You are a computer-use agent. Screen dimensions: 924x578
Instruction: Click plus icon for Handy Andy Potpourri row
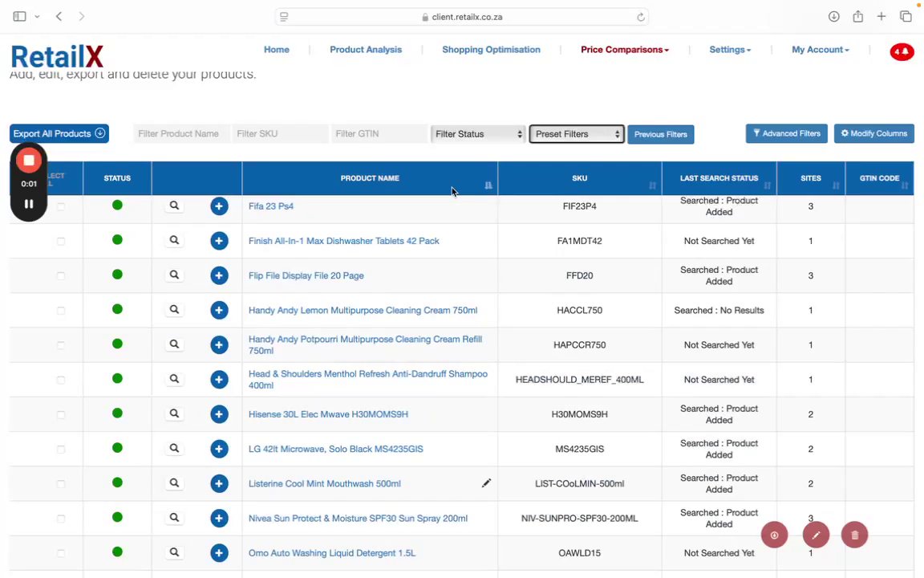[219, 345]
